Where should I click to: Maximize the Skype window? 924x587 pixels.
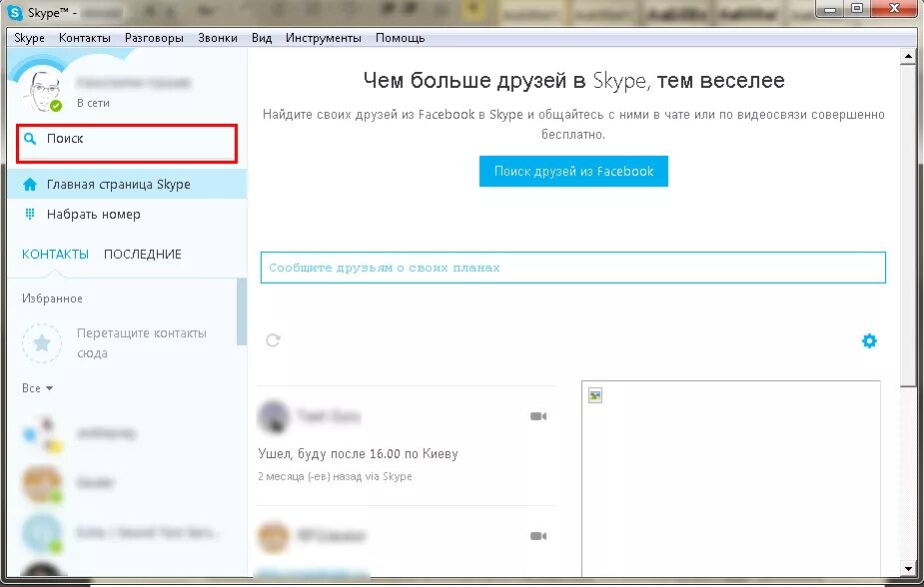pos(857,8)
